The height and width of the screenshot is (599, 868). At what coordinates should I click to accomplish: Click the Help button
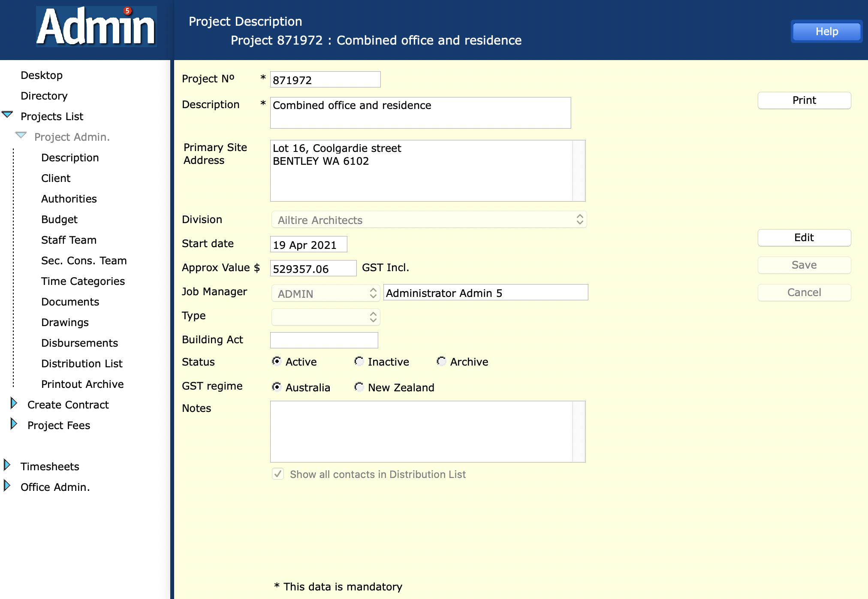pos(826,31)
